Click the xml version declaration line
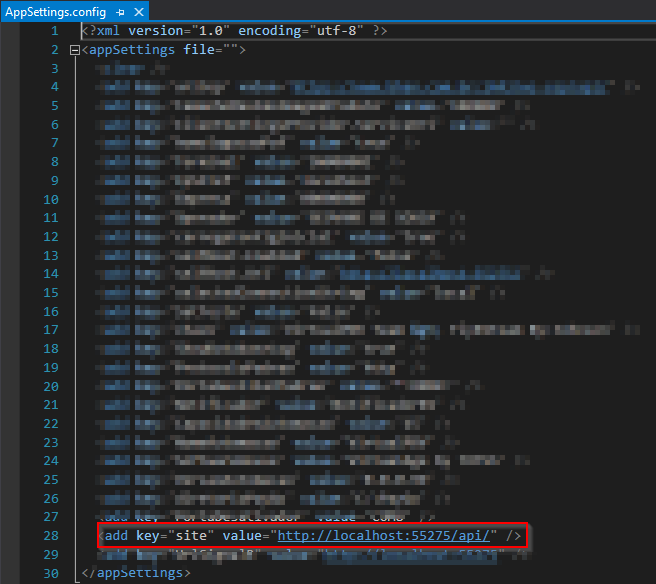Image resolution: width=656 pixels, height=584 pixels. (x=234, y=31)
